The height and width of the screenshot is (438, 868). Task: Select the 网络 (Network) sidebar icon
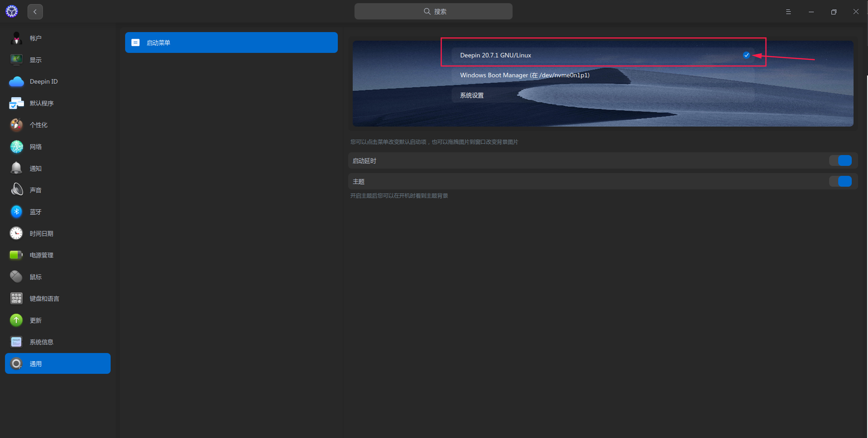[16, 146]
